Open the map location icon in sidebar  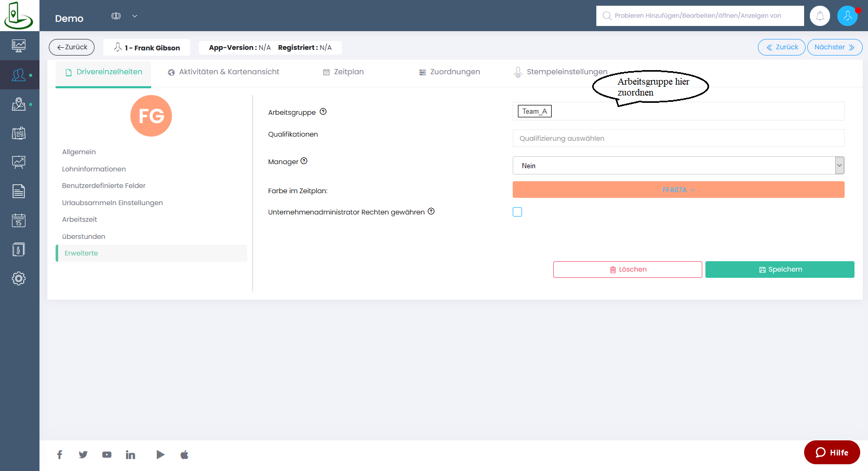pyautogui.click(x=19, y=104)
